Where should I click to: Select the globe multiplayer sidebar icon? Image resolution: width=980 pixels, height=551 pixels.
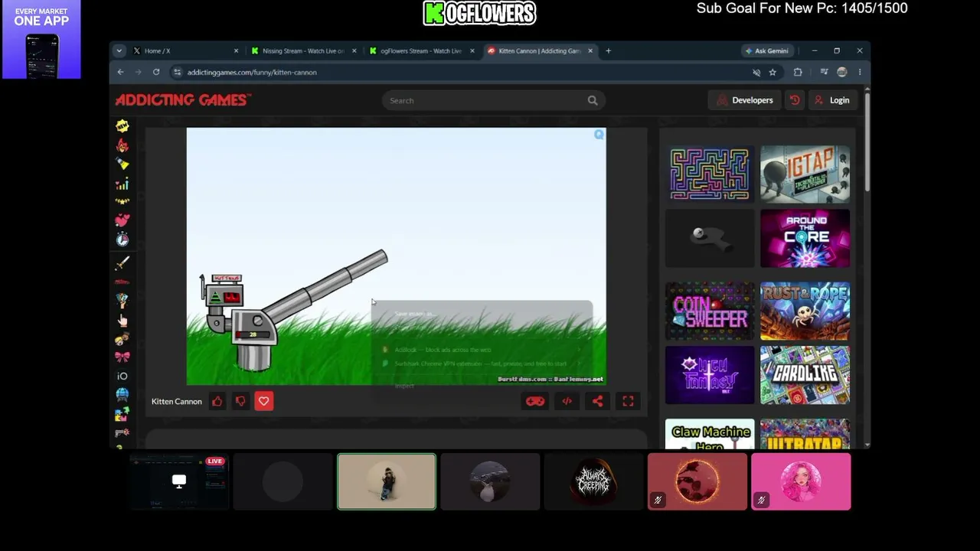(122, 395)
